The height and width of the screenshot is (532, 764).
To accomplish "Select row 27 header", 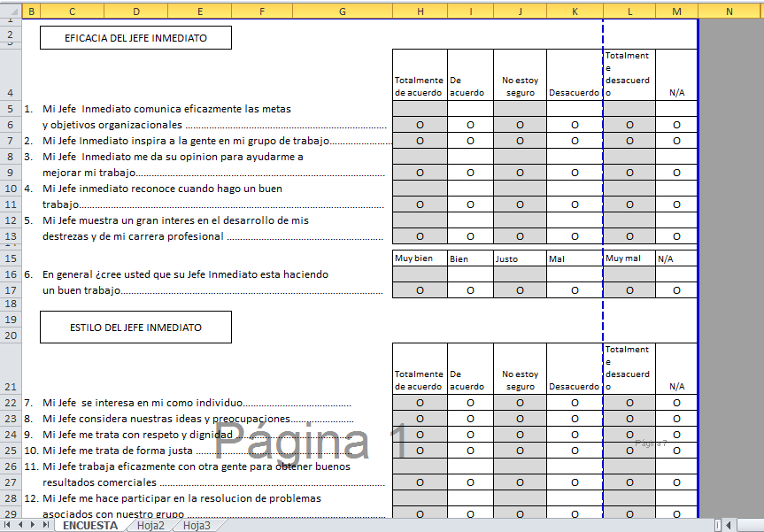I will (x=11, y=482).
